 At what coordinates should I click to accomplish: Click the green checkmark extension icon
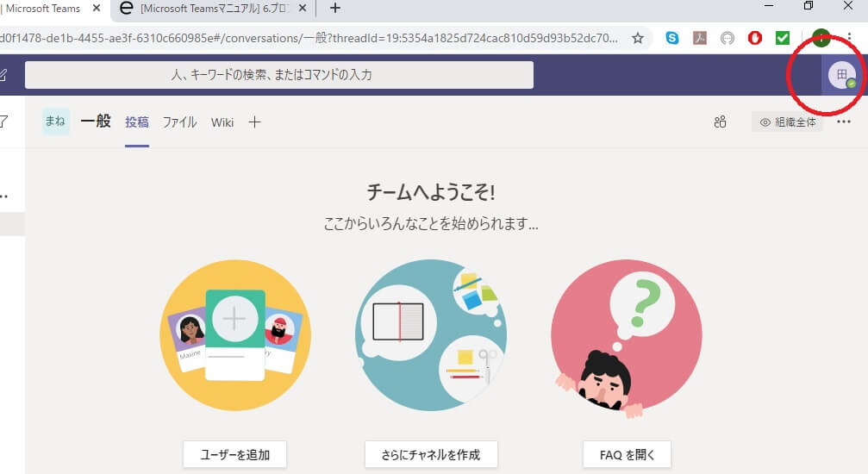point(782,38)
